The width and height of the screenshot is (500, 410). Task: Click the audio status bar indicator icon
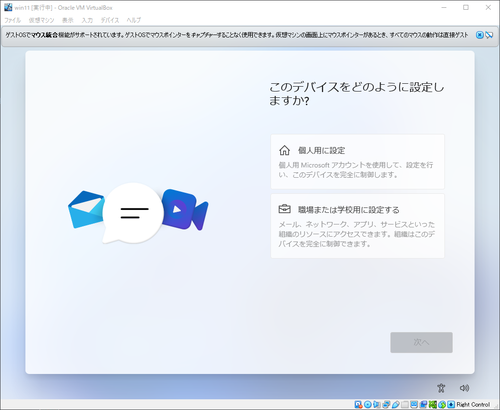377,405
